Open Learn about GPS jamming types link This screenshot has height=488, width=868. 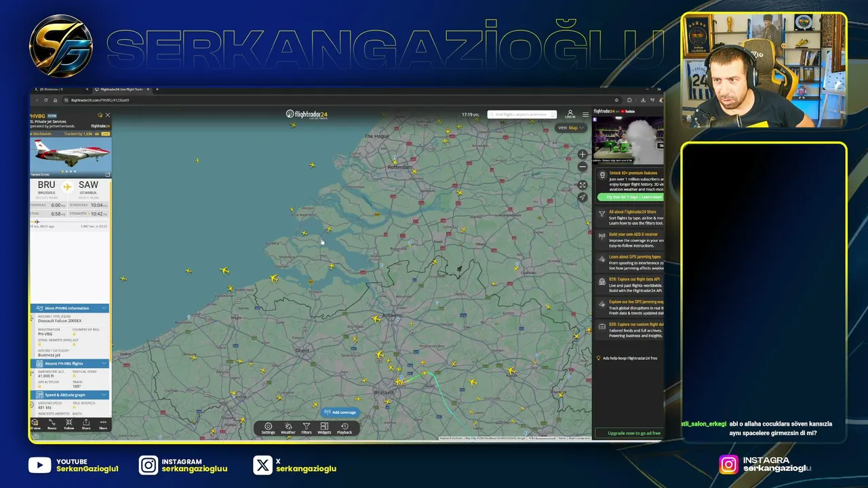click(x=630, y=262)
